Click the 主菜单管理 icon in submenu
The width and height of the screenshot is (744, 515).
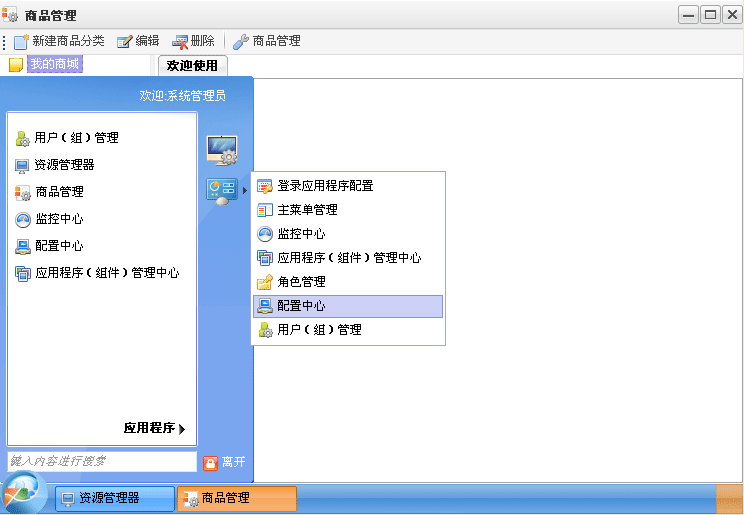[265, 210]
